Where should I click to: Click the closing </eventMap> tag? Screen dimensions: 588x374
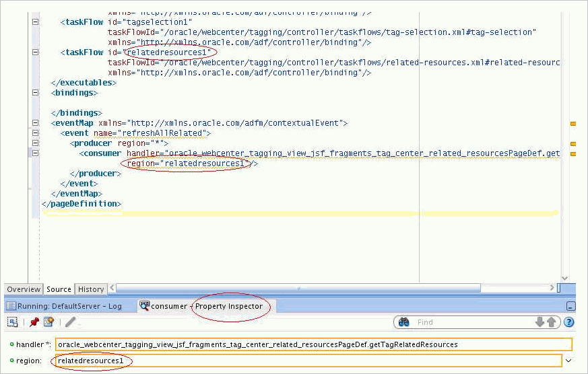[x=77, y=194]
